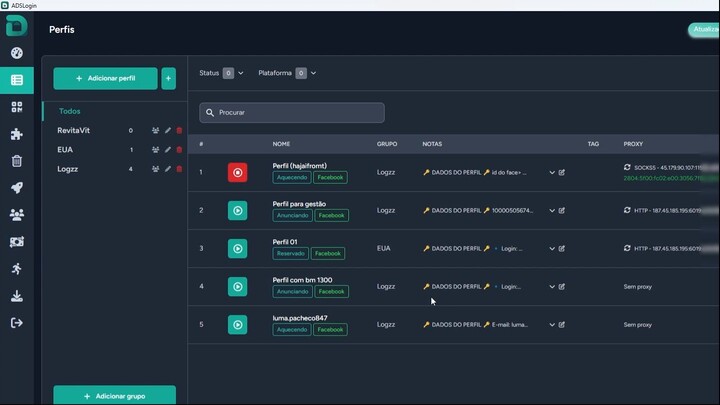Expand notes of Perfil para gestão

coord(552,211)
